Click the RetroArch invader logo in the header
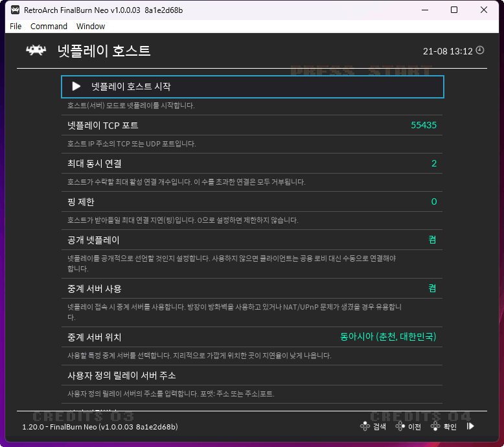 36,51
